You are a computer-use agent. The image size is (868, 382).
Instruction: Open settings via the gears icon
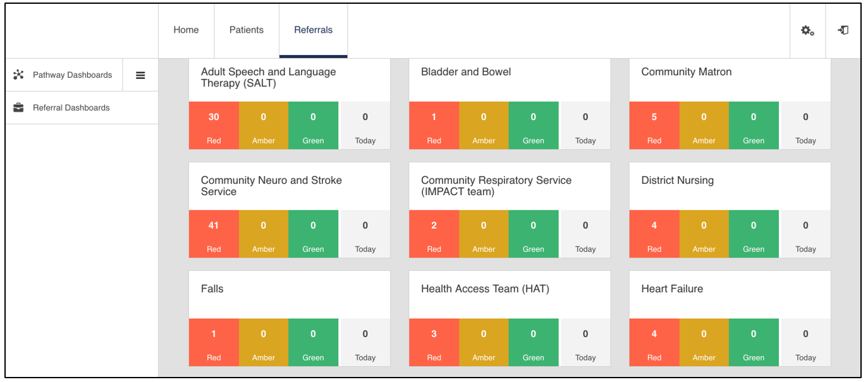(x=807, y=30)
